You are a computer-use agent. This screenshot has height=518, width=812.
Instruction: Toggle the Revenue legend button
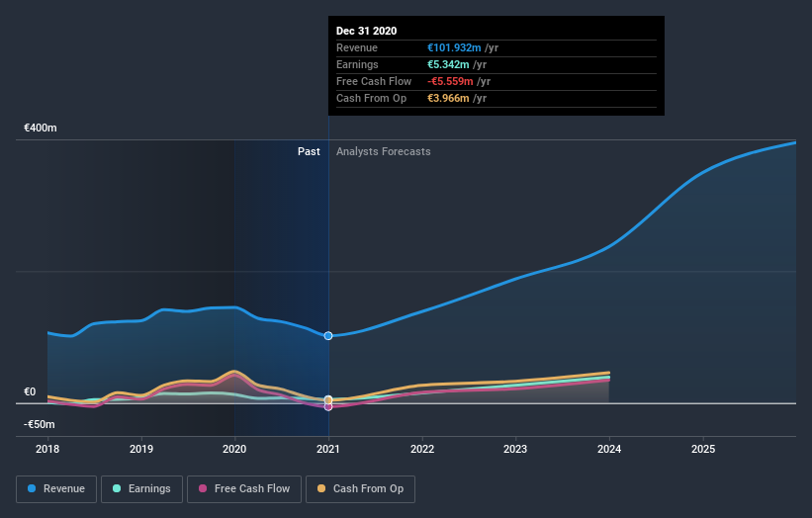point(56,489)
